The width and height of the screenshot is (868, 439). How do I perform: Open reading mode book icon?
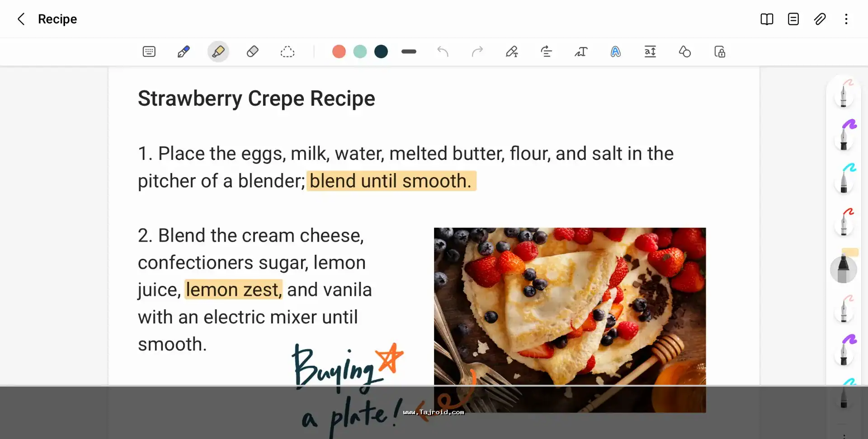click(x=767, y=19)
